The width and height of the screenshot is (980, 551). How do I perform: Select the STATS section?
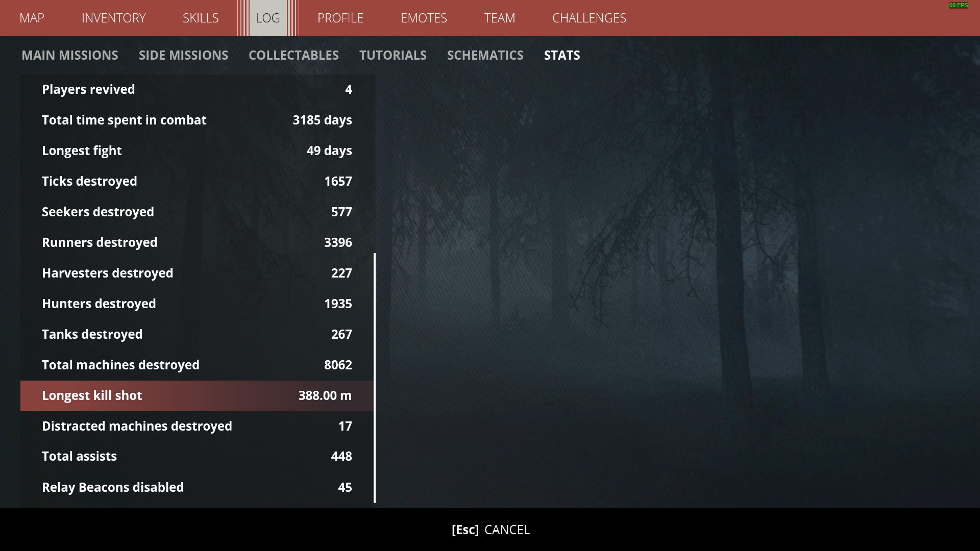pos(562,55)
